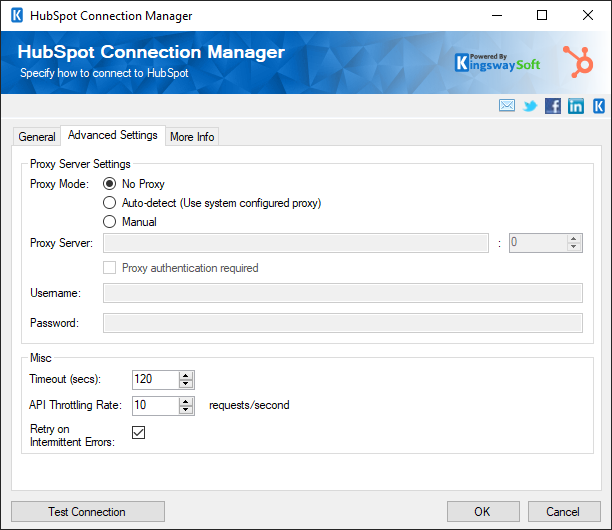The image size is (612, 530).
Task: Decrease API Throttling Rate value
Action: (x=186, y=409)
